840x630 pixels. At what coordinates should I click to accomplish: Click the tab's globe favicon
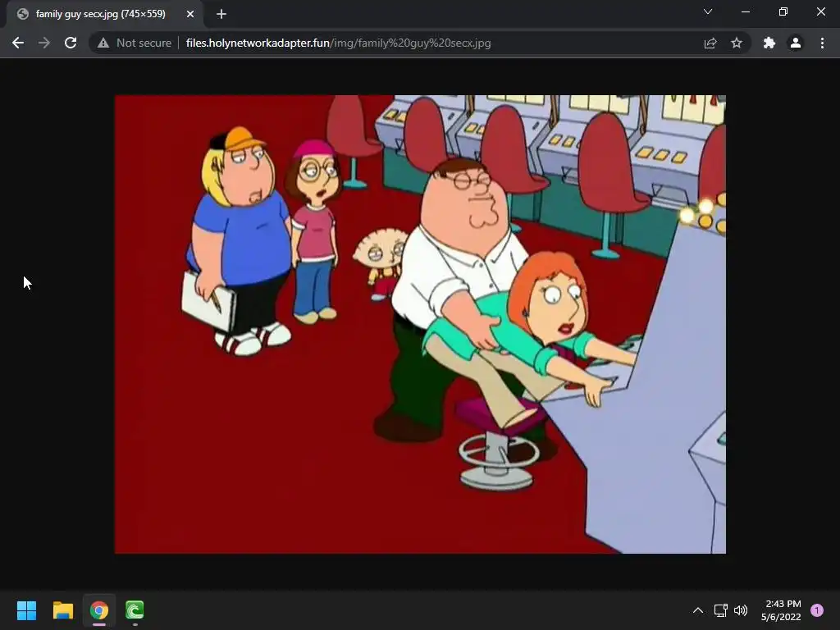click(x=22, y=14)
